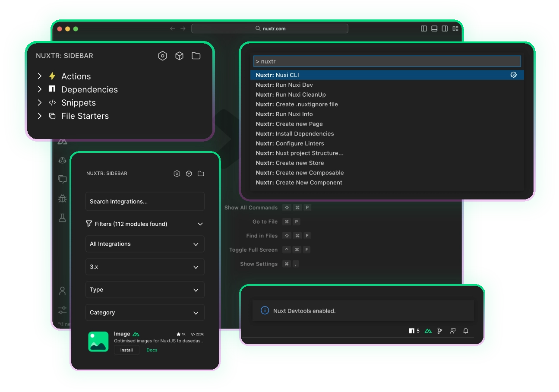Viewport: 559px width, 392px height.
Task: Click the git branch icon in status bar
Action: point(440,331)
